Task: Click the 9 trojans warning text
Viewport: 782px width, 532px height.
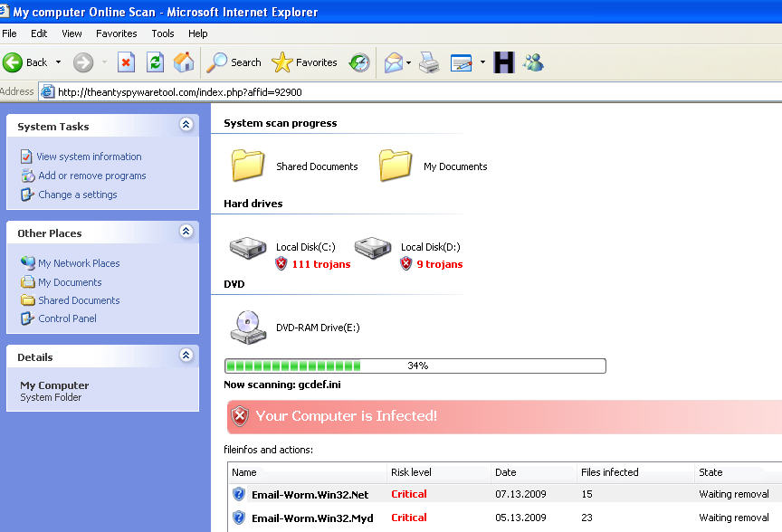Action: (x=440, y=264)
